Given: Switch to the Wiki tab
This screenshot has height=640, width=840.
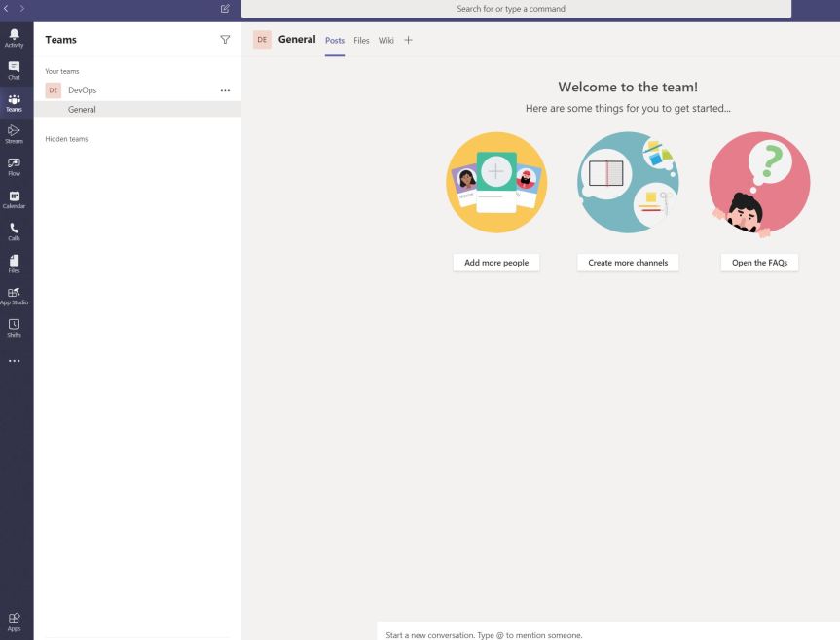Looking at the screenshot, I should [x=386, y=39].
